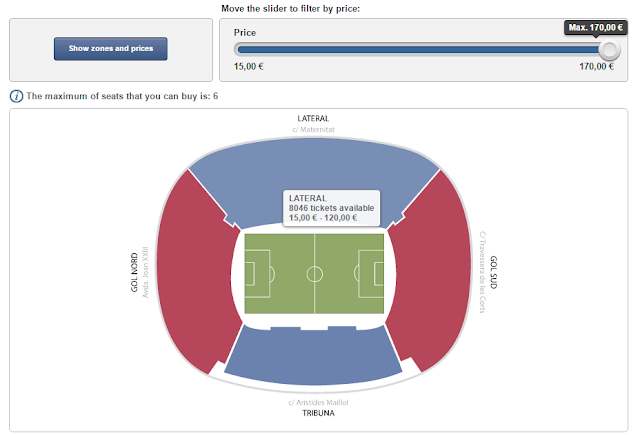
Task: Click the Lateral tickets available tooltip
Action: coord(331,208)
